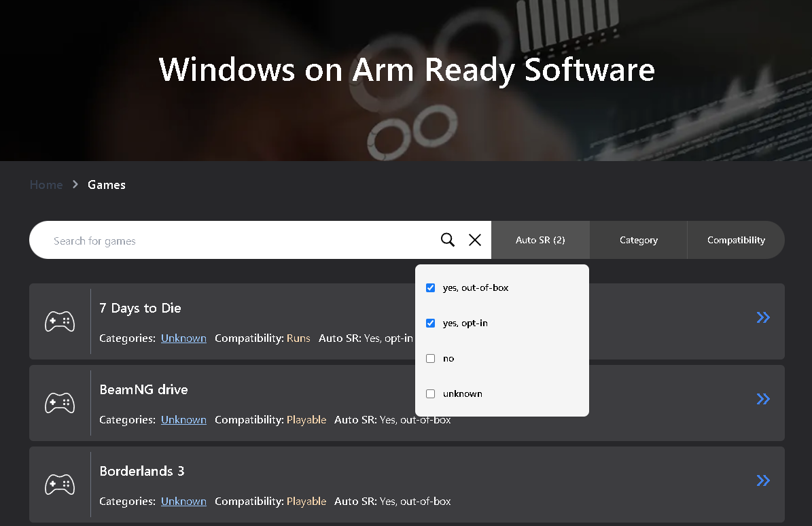The height and width of the screenshot is (526, 812).
Task: Click "Compatibility: Runs" text for 7 Days to Die
Action: click(x=262, y=338)
